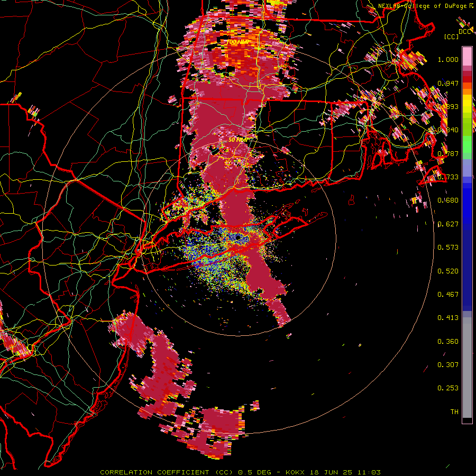The width and height of the screenshot is (476, 476).
Task: Select the 0.413 legend value
Action: click(448, 318)
